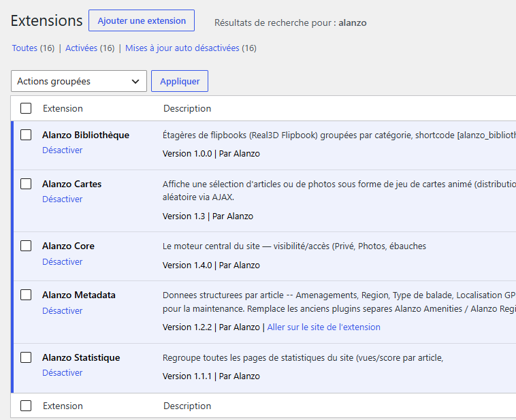Show the Toutes extensions filter
516x420 pixels.
click(25, 48)
